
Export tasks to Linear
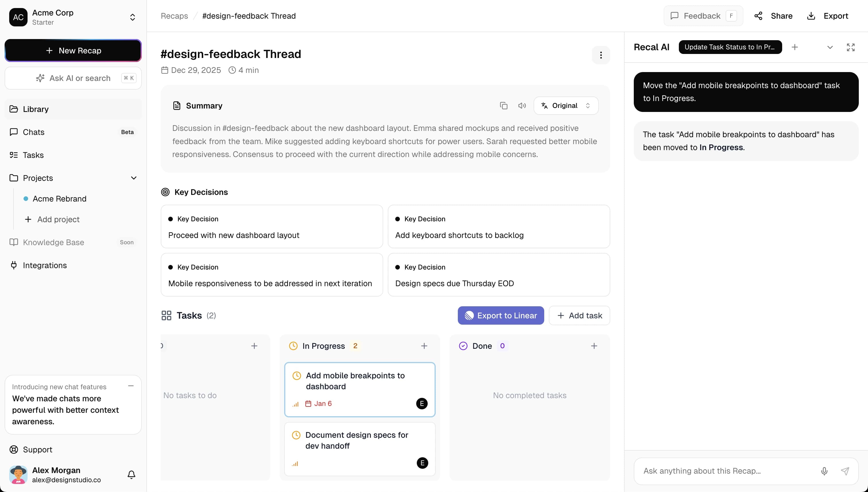point(500,315)
